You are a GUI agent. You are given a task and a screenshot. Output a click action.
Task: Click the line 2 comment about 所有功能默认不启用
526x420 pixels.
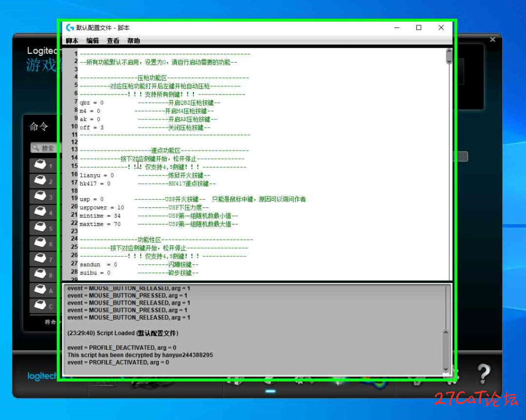point(158,62)
